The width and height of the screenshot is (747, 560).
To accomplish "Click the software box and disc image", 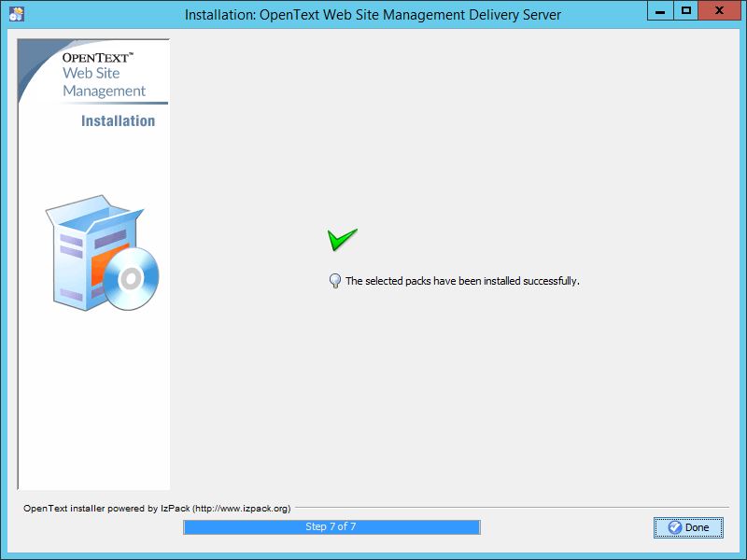I will tap(103, 253).
